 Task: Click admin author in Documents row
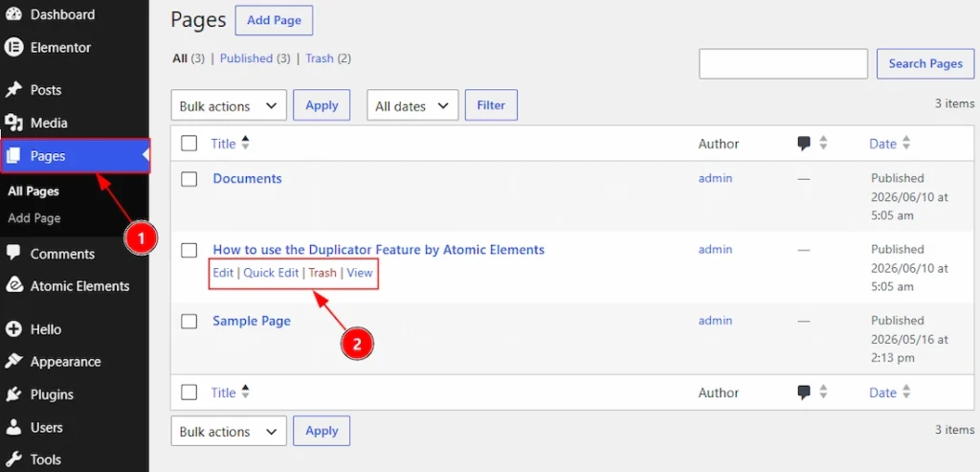716,178
